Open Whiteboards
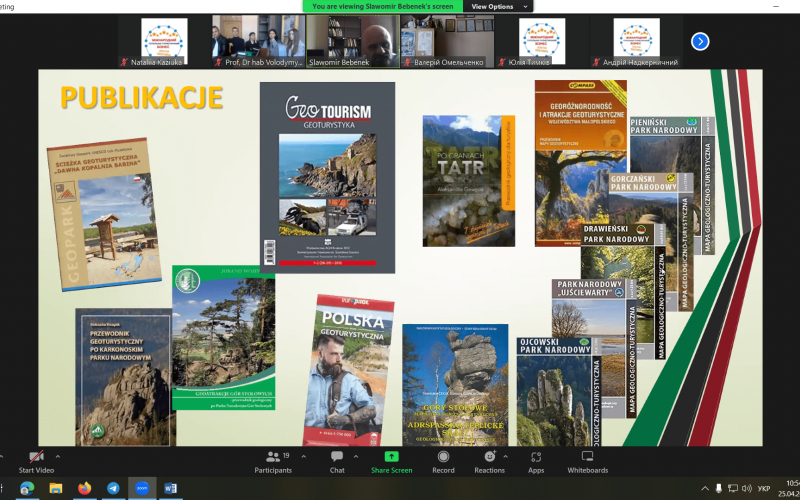 pyautogui.click(x=587, y=462)
